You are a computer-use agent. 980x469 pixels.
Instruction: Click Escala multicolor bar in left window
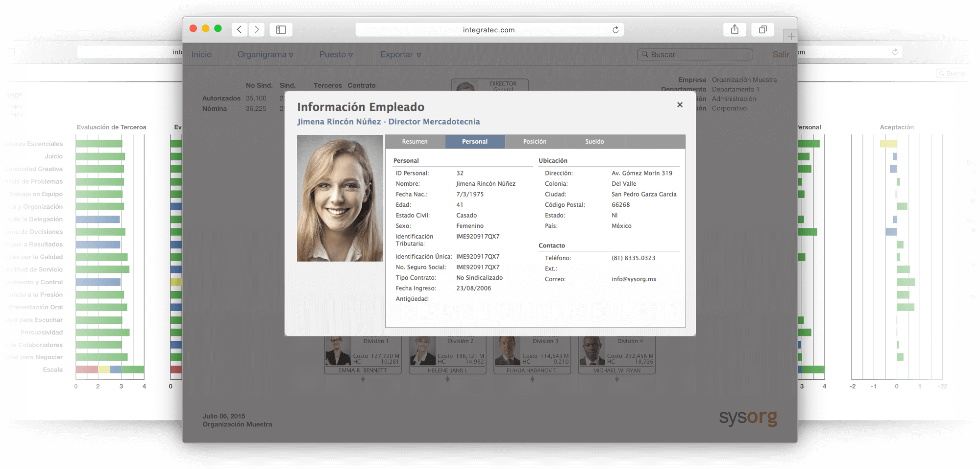coord(110,370)
